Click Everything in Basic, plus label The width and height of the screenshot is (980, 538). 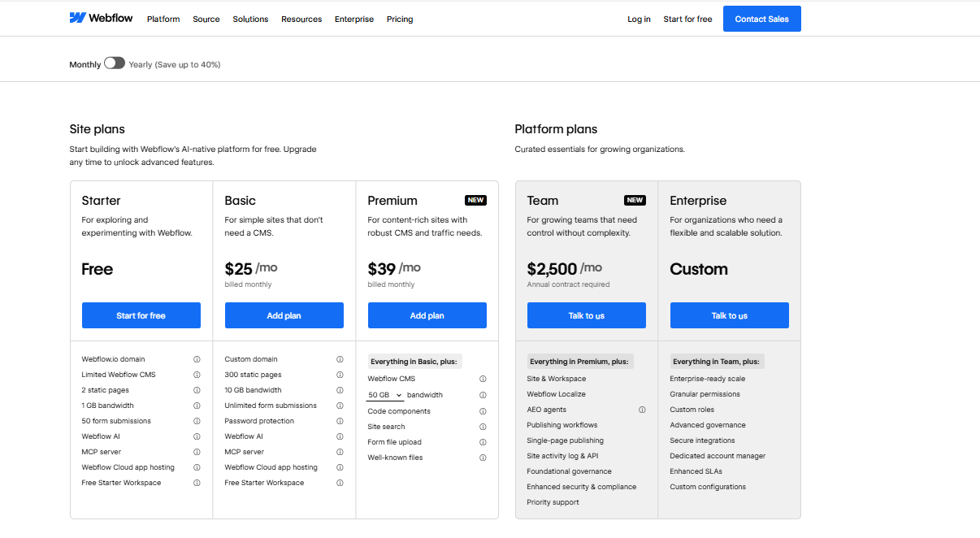click(x=415, y=362)
